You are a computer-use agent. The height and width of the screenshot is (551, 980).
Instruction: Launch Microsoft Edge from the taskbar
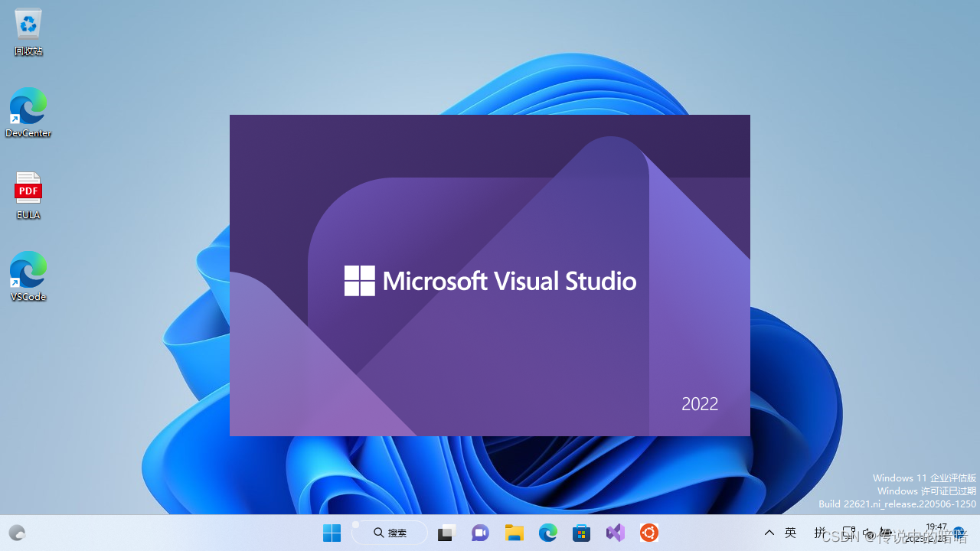(547, 533)
